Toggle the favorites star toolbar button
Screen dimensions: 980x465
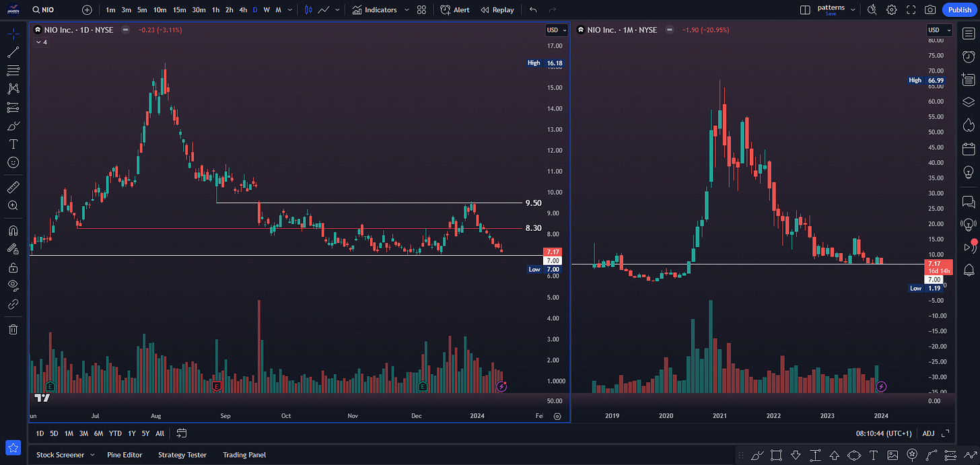coord(13,448)
